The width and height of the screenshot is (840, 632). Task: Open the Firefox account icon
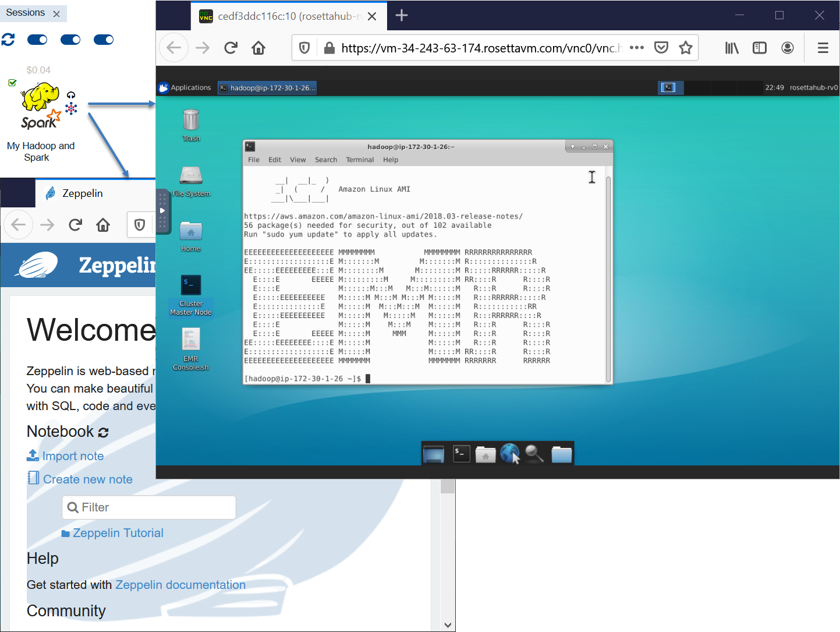pos(788,48)
